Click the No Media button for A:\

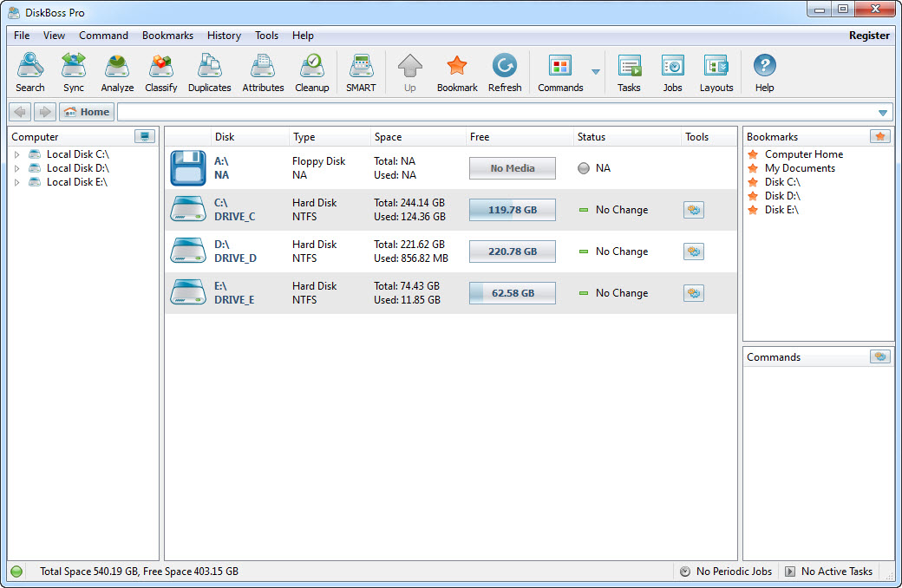pos(512,167)
